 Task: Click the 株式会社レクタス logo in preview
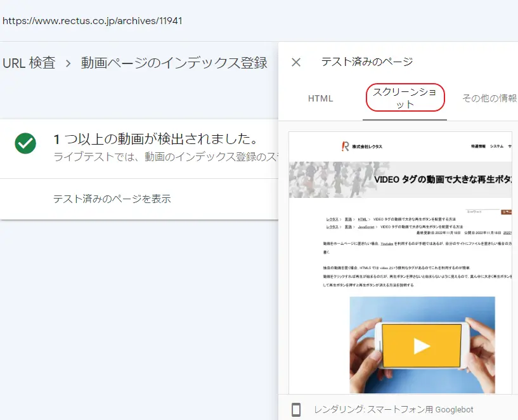(x=362, y=147)
